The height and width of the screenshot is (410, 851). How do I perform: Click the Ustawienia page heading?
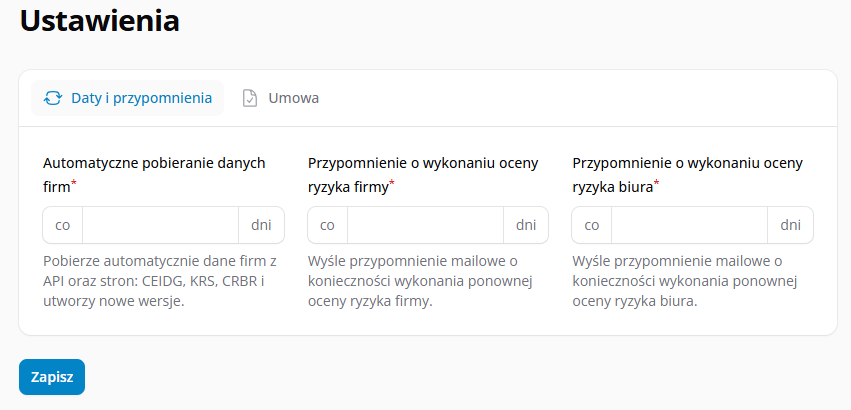(100, 22)
